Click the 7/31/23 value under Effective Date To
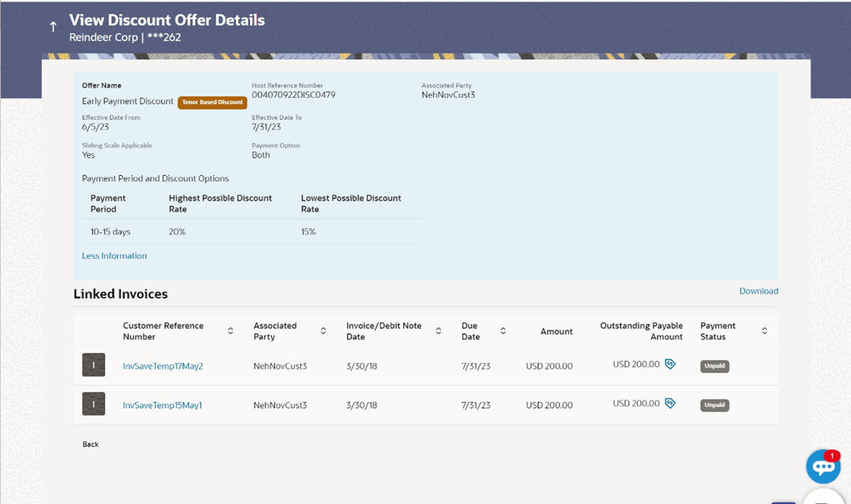 click(x=267, y=127)
